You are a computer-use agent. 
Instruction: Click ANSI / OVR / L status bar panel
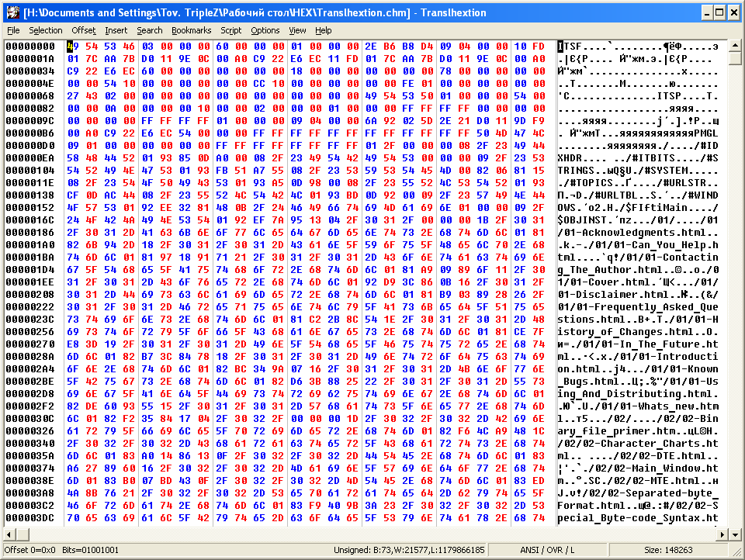click(x=547, y=550)
